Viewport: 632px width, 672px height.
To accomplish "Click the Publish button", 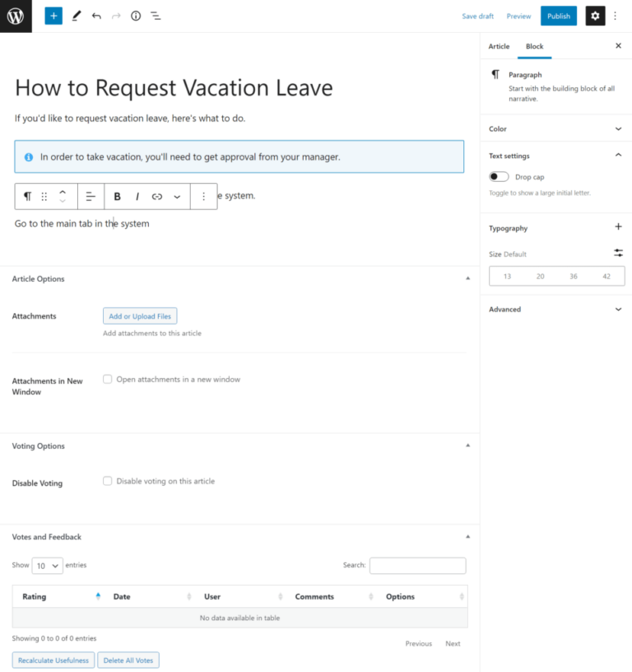I will click(x=559, y=15).
